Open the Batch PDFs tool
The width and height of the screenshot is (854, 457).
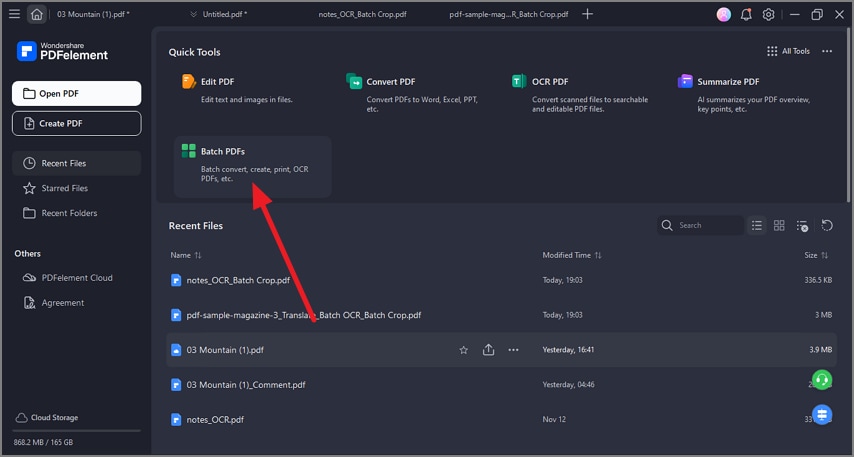tap(252, 165)
